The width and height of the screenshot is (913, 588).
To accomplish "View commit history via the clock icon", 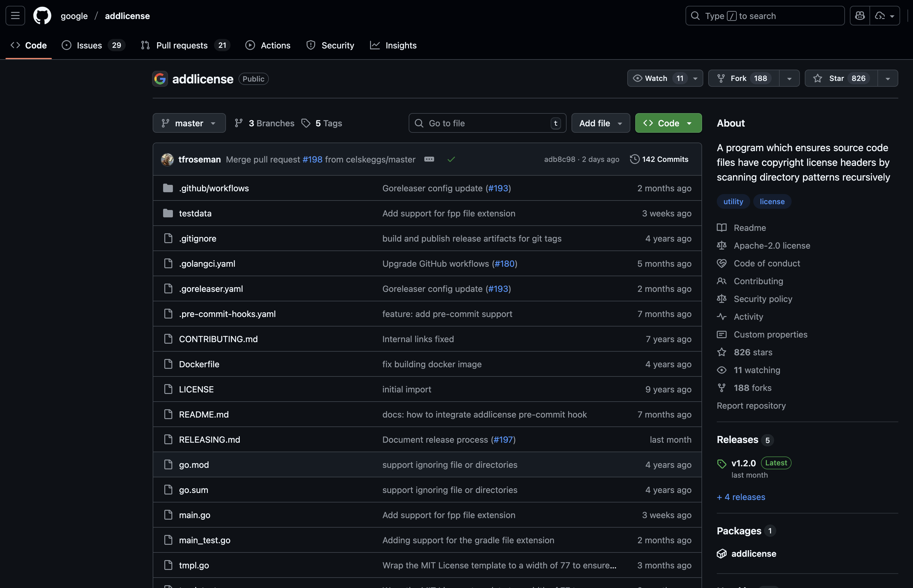I will pos(634,159).
